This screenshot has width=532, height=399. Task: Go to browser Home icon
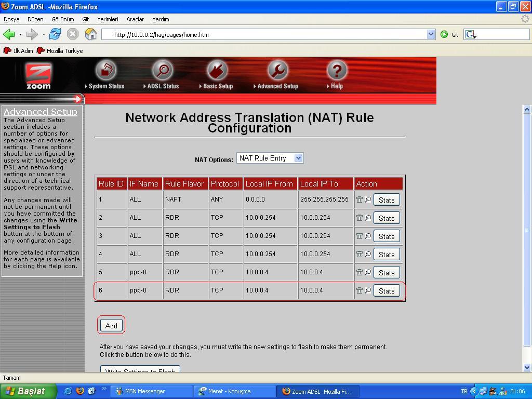tap(90, 34)
